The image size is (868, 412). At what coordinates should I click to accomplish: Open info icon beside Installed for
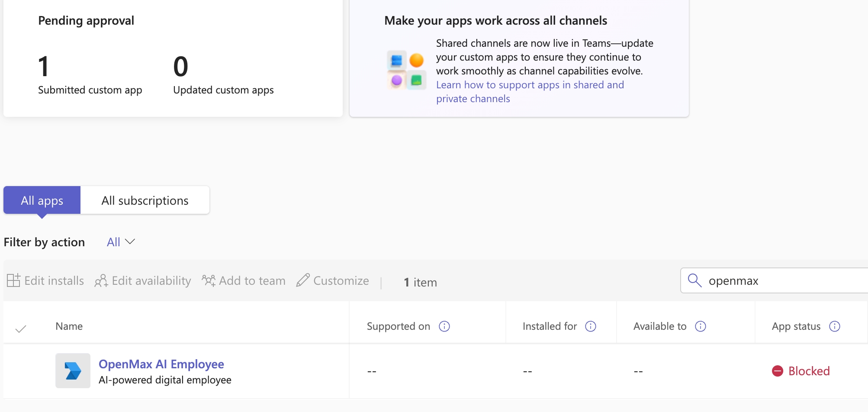pos(591,326)
